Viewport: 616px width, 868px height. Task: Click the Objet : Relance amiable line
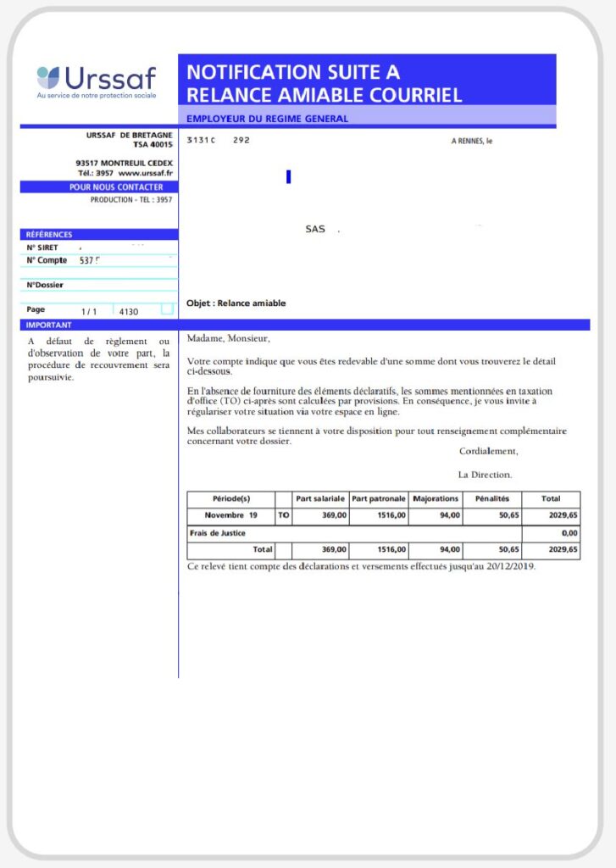[x=236, y=303]
